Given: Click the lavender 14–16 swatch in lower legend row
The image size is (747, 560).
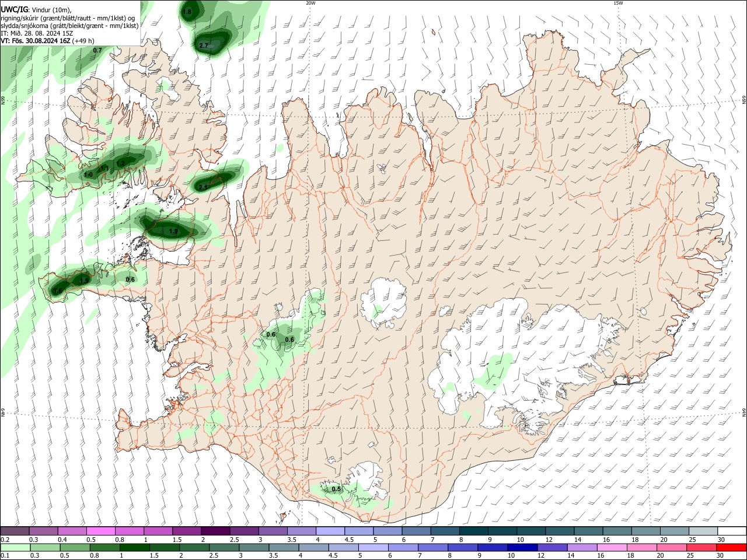Looking at the screenshot, I should pos(582,547).
